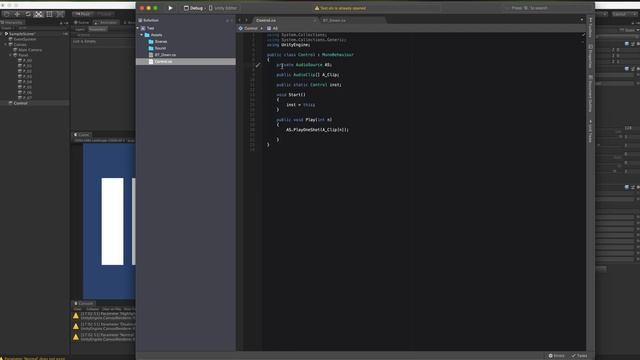
Task: Show the Tasks pad from status bar
Action: click(x=579, y=356)
